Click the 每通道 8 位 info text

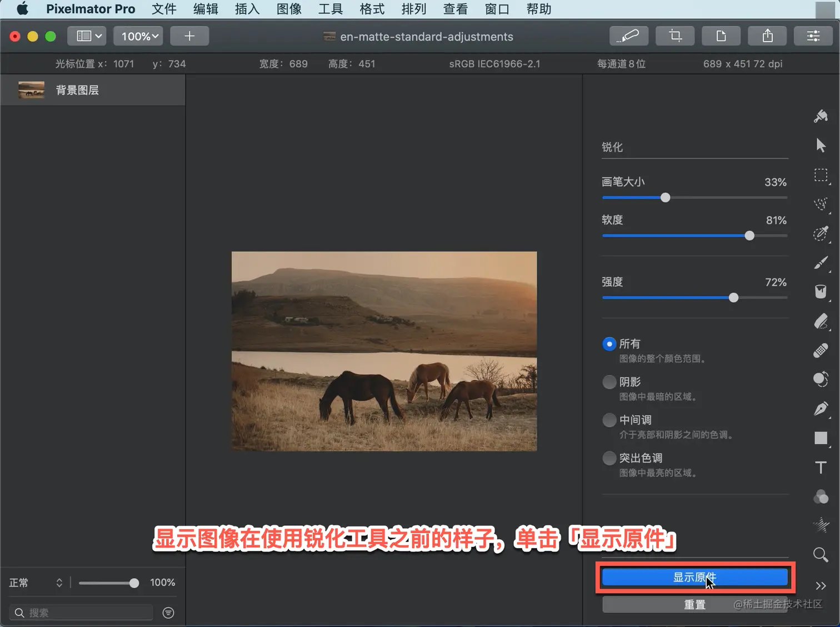tap(621, 64)
